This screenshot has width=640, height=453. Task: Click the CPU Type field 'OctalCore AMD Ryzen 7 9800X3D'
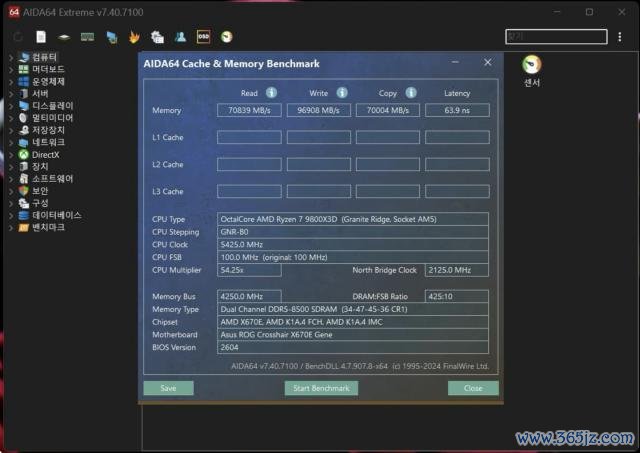[353, 219]
